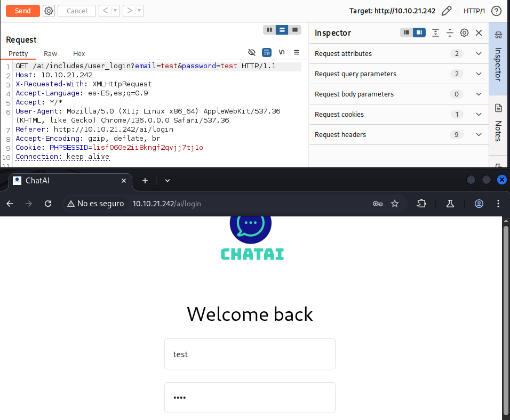Go back in the browser
The height and width of the screenshot is (420, 510).
pyautogui.click(x=10, y=204)
